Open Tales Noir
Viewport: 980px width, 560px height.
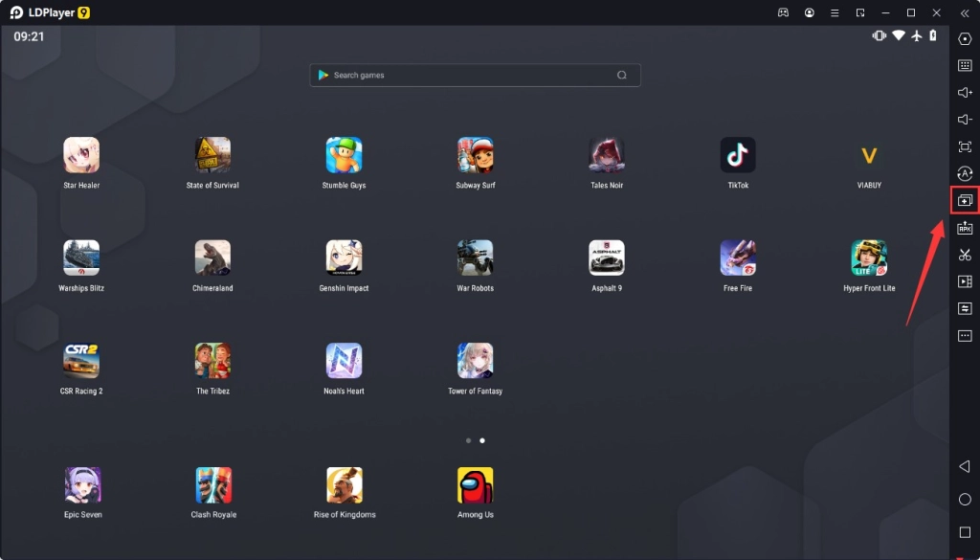click(606, 155)
